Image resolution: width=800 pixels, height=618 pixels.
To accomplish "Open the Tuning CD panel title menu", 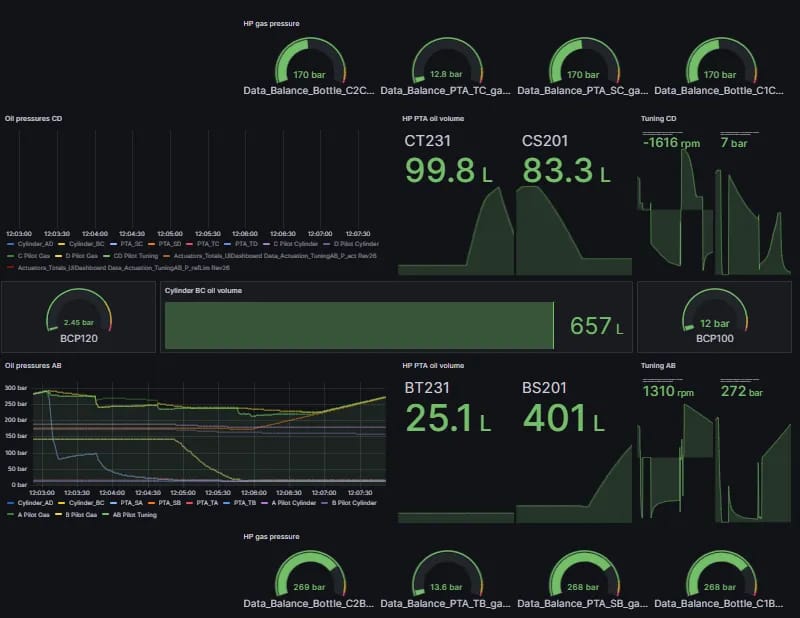I will 658,118.
